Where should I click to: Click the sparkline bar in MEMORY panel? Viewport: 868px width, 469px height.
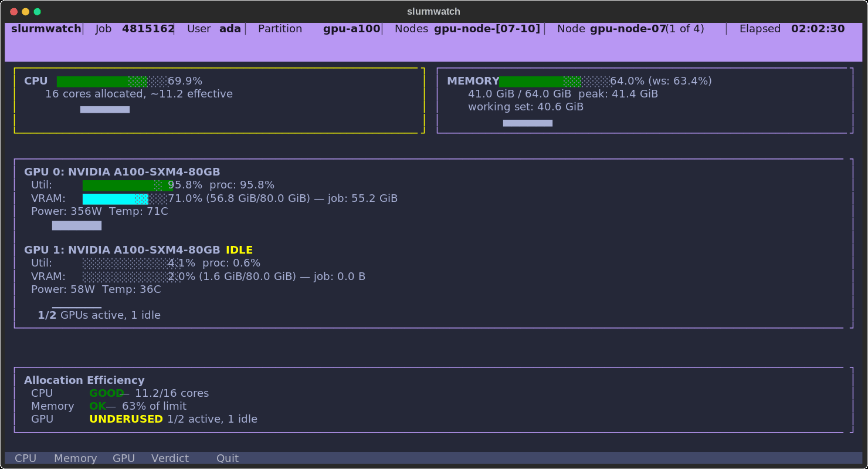tap(528, 123)
